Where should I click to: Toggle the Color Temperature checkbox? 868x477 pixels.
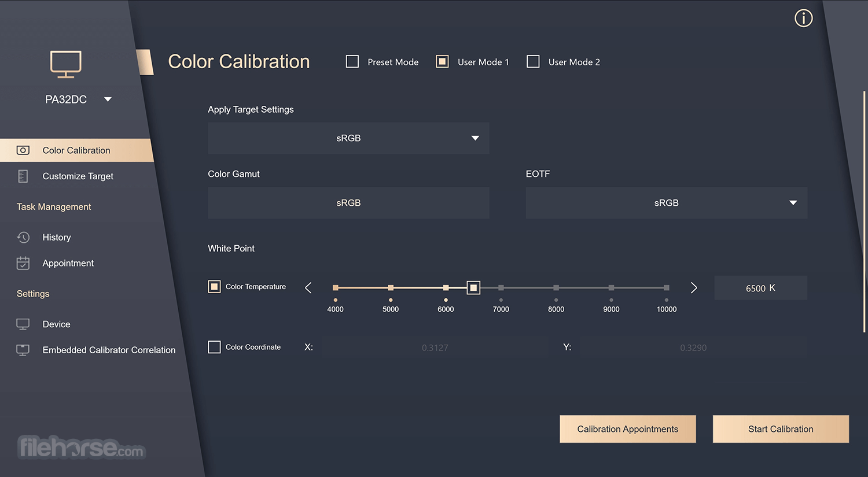tap(214, 287)
